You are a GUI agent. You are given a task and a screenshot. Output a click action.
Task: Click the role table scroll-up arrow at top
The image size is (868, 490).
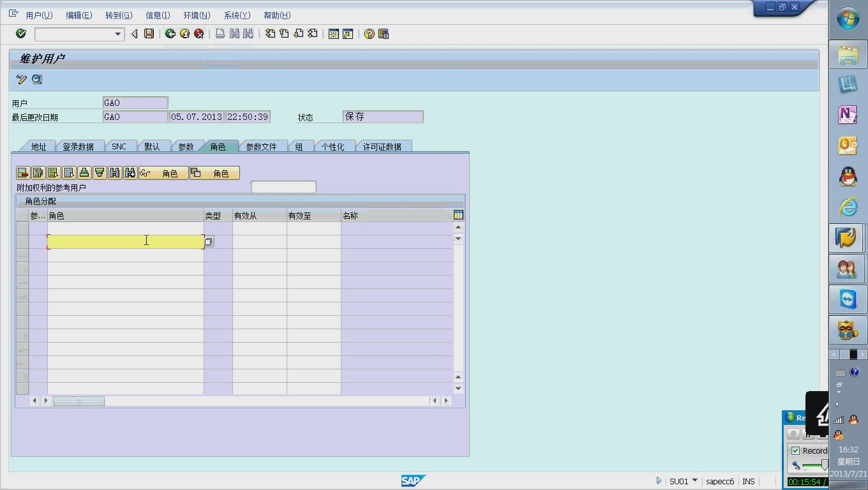coord(458,226)
